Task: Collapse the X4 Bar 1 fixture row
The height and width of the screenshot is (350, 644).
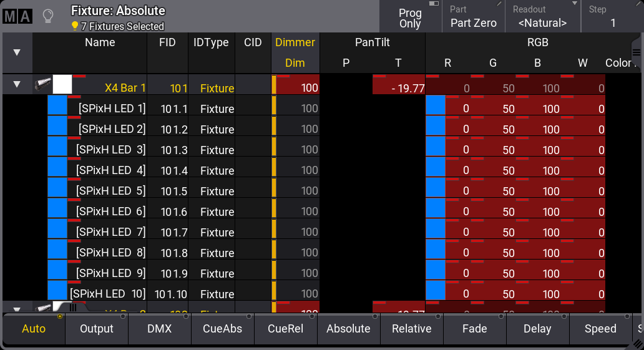Action: click(x=17, y=85)
